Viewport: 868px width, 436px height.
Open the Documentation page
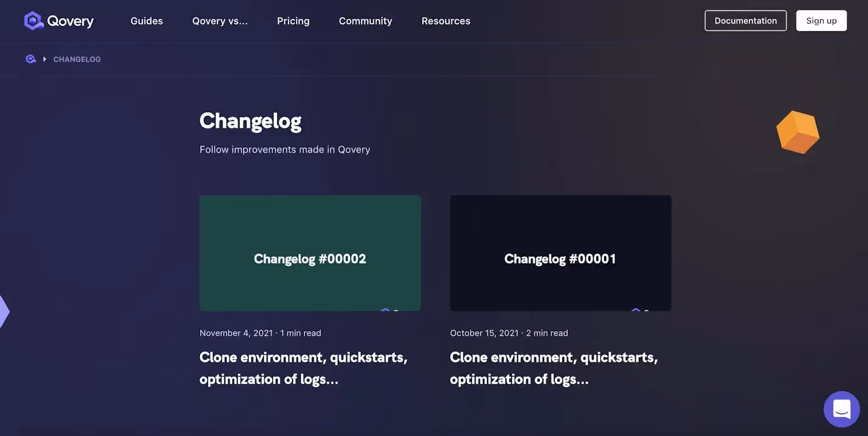coord(745,19)
